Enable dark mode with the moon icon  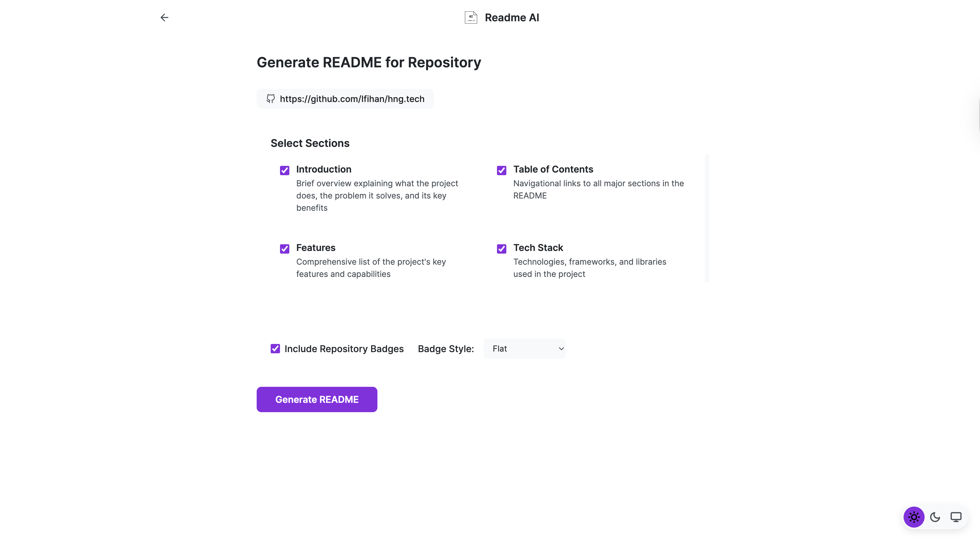935,517
